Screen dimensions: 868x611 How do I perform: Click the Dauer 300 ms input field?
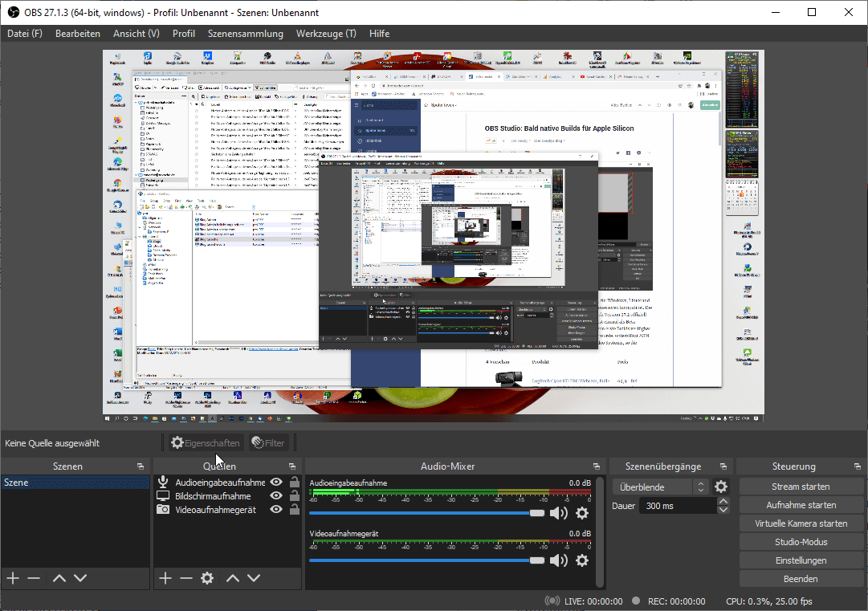(x=679, y=506)
